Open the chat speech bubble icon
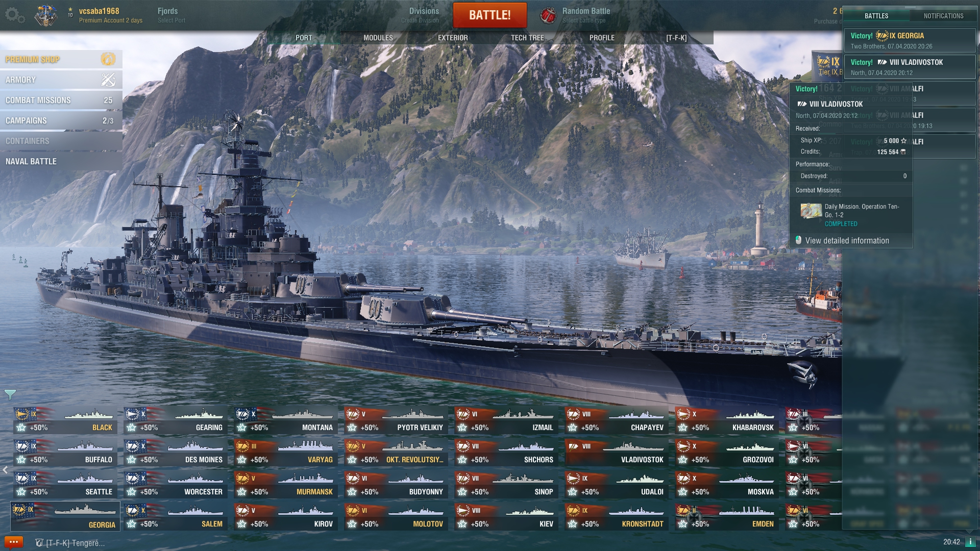Image resolution: width=980 pixels, height=551 pixels. coord(14,542)
